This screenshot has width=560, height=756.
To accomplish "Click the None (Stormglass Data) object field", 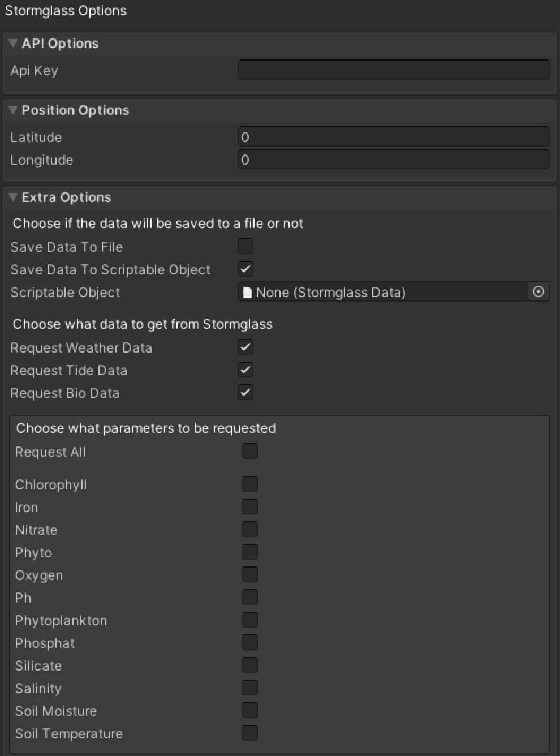I will pos(382,292).
